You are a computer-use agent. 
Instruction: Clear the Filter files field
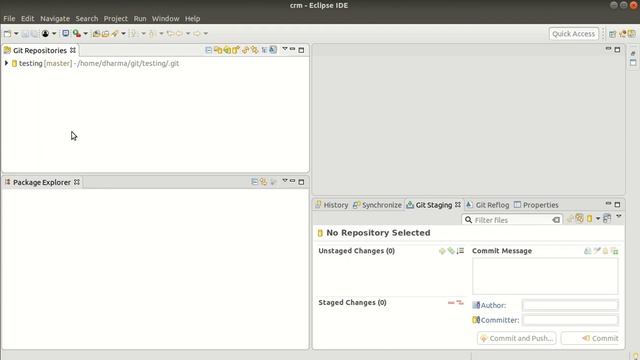(556, 220)
